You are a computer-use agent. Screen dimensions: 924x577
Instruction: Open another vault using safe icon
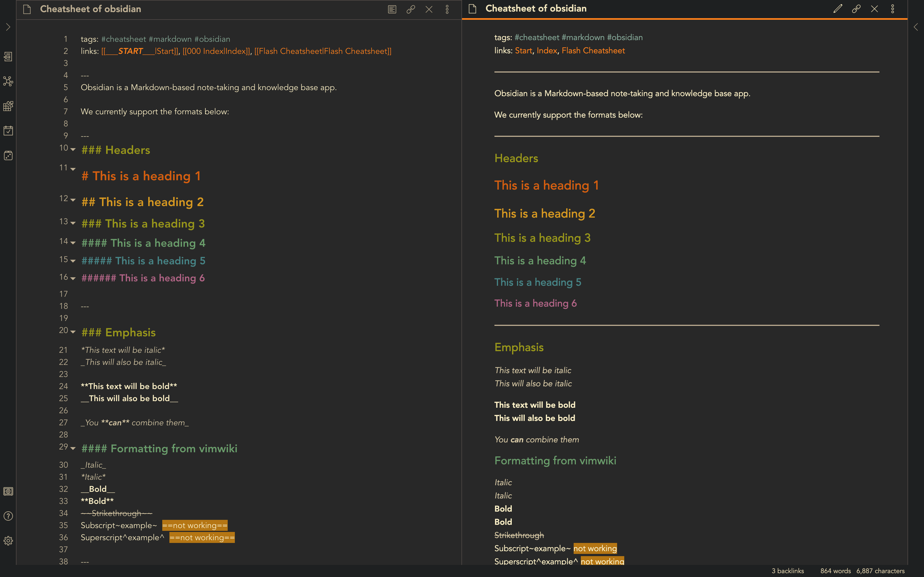pyautogui.click(x=8, y=491)
